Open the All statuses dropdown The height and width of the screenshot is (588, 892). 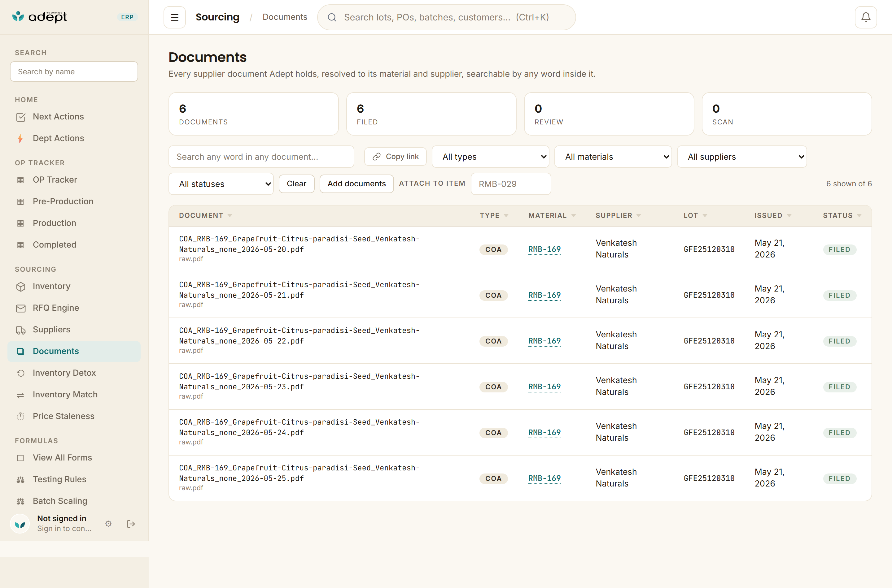tap(221, 184)
